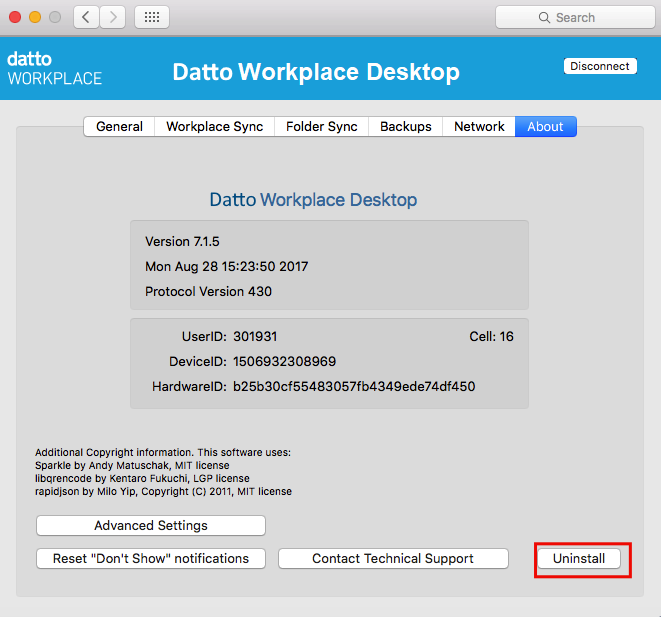The height and width of the screenshot is (617, 661).
Task: Select the Folder Sync tab
Action: [x=321, y=127]
